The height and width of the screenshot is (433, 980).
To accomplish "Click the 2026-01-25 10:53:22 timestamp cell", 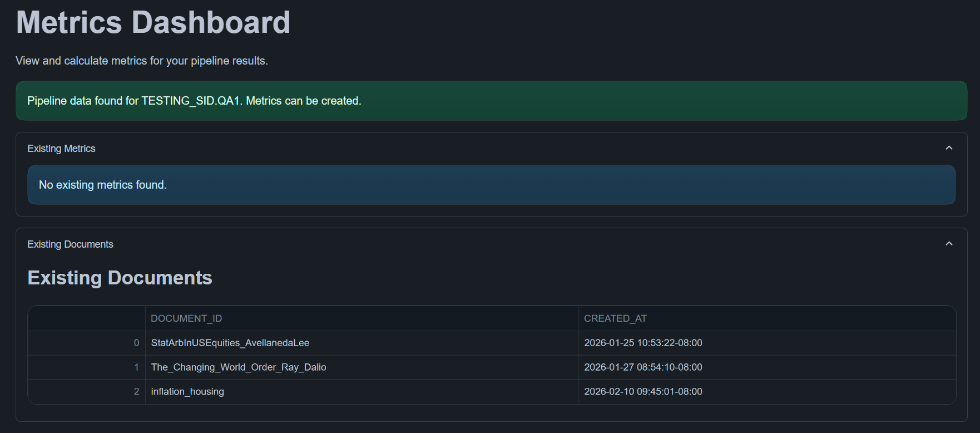I will (643, 343).
